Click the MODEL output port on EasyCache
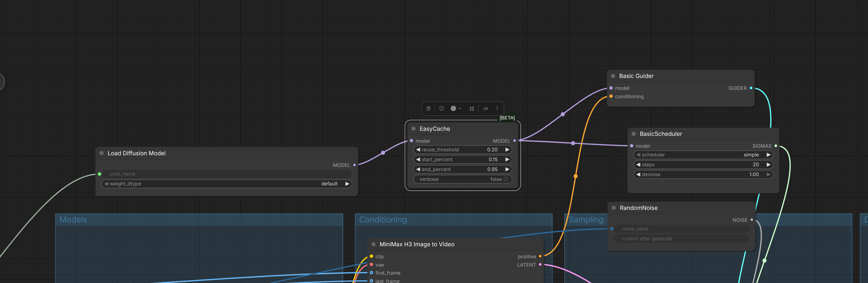This screenshot has height=283, width=868. 515,141
